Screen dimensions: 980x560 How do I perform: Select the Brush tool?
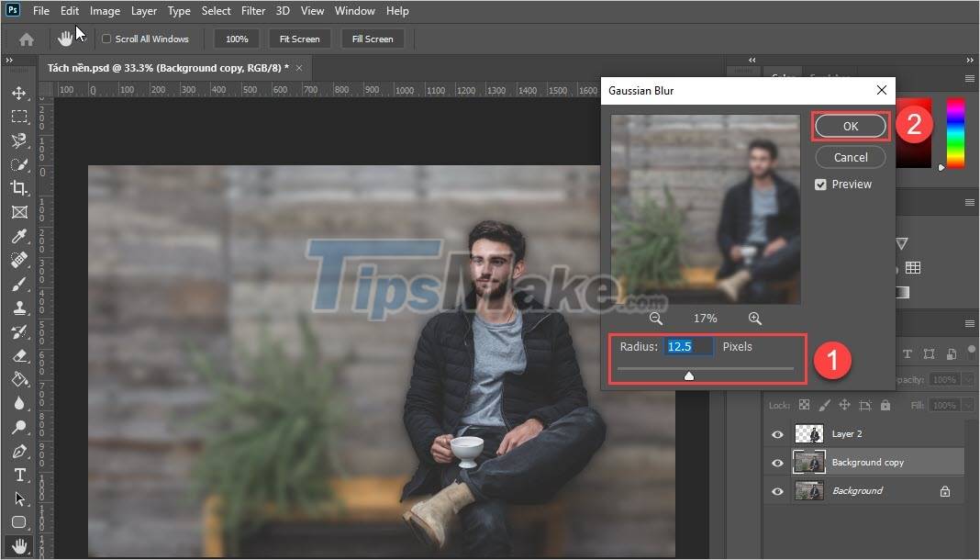(18, 284)
